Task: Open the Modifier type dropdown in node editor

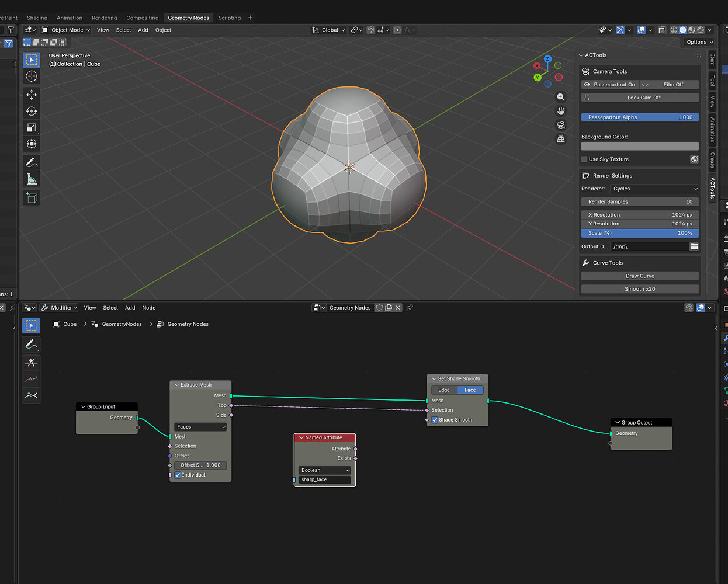Action: tap(58, 308)
